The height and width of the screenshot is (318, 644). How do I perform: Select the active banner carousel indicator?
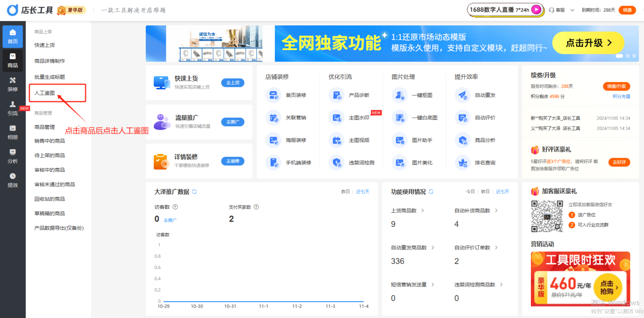click(619, 56)
